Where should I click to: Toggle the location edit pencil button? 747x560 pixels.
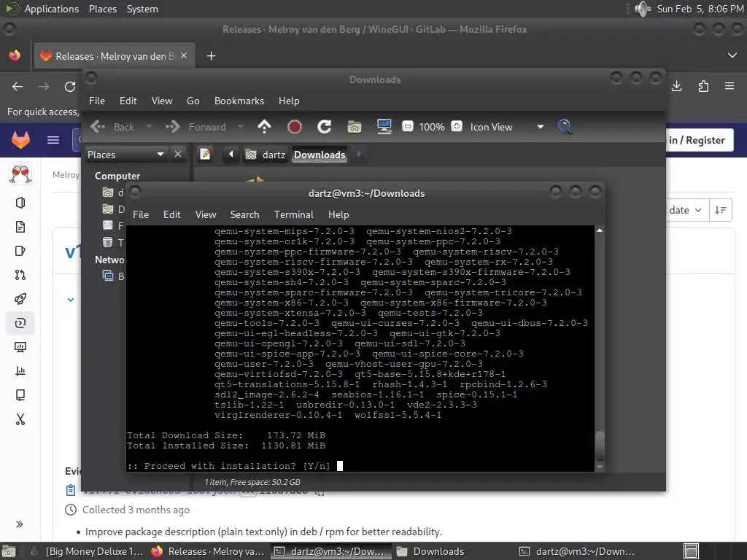(x=205, y=155)
